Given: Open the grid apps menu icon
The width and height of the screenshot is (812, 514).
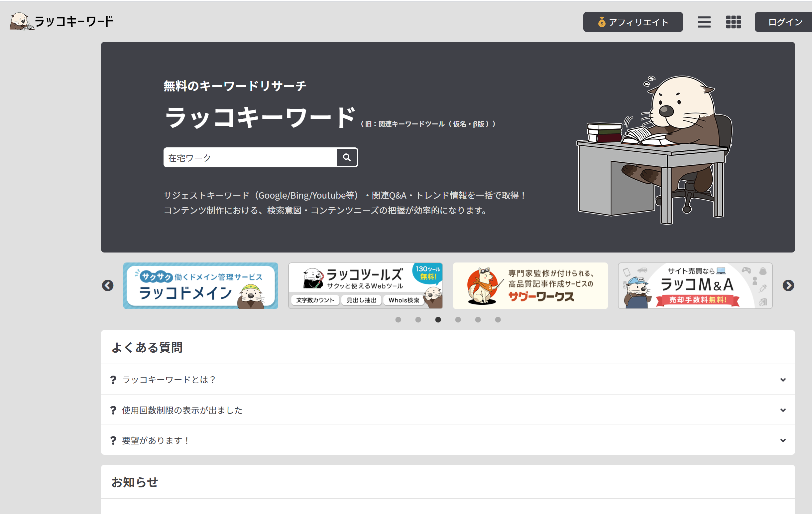Looking at the screenshot, I should point(734,22).
